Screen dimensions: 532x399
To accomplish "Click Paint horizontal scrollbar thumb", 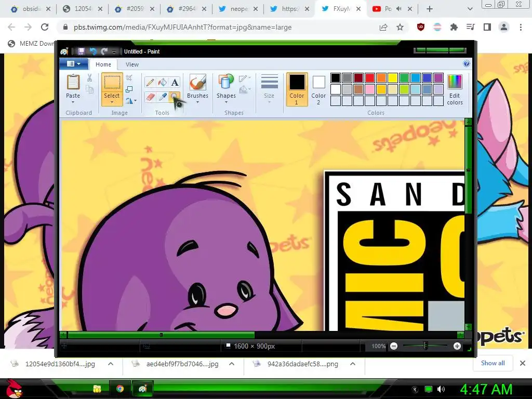I will (x=161, y=335).
